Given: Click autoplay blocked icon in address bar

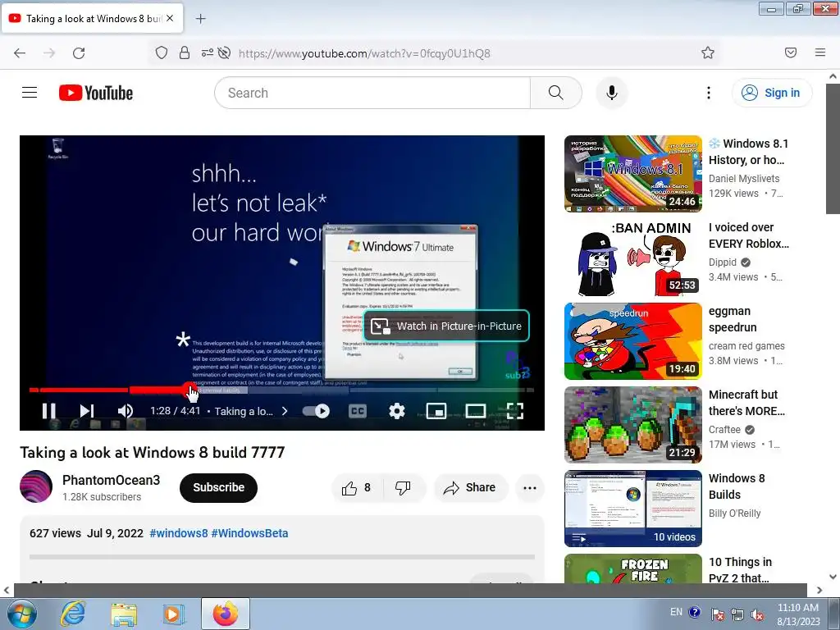Looking at the screenshot, I should pos(225,52).
